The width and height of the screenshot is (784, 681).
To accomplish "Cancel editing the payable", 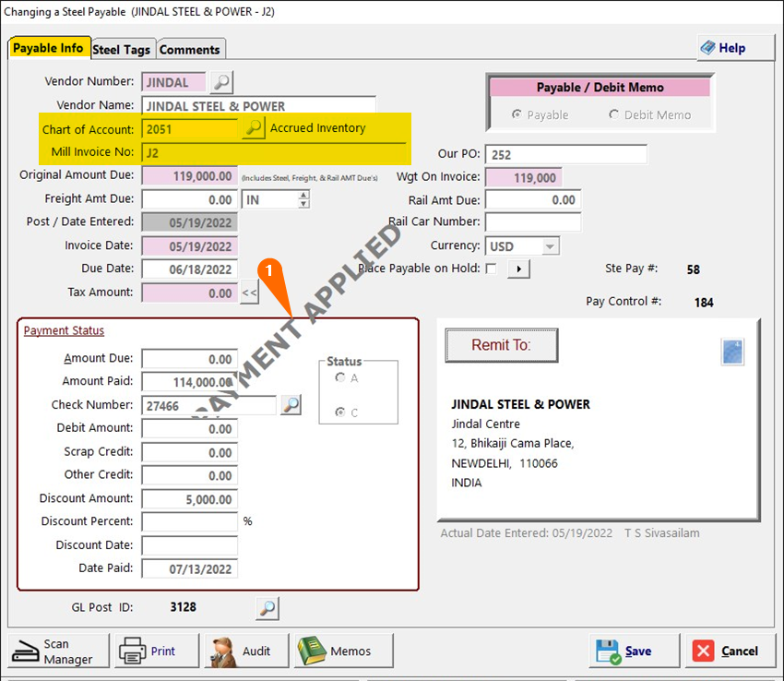I will tap(731, 651).
